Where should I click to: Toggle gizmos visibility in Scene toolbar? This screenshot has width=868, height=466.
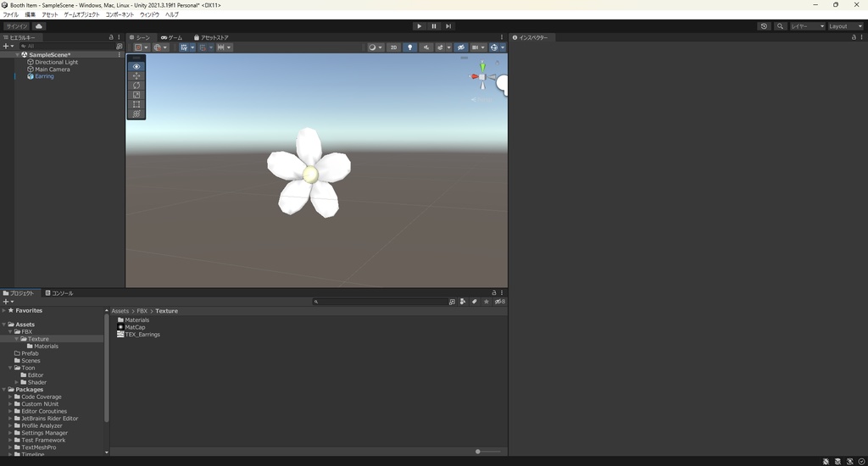(x=494, y=47)
